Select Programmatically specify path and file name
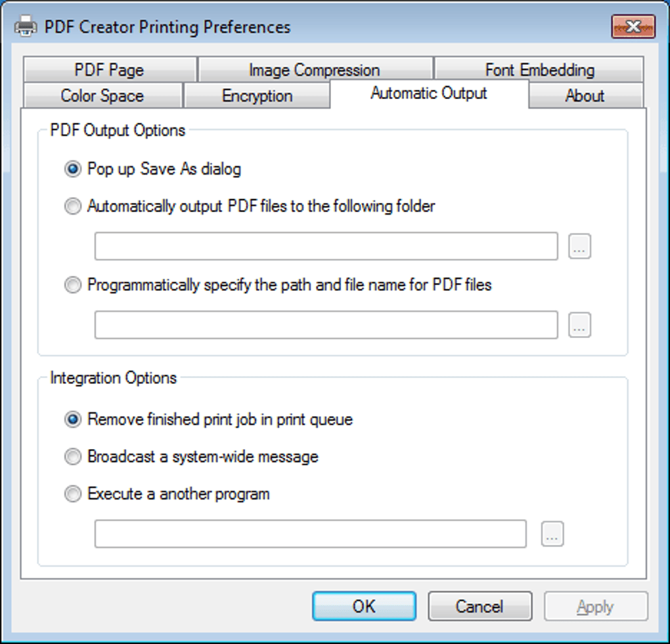The height and width of the screenshot is (644, 670). [x=73, y=286]
